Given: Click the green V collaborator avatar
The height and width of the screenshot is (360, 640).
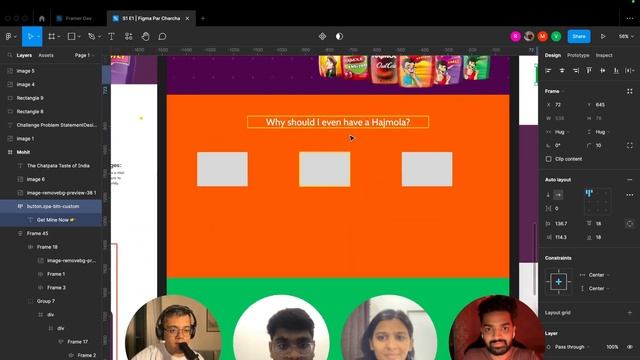Looking at the screenshot, I should click(556, 36).
